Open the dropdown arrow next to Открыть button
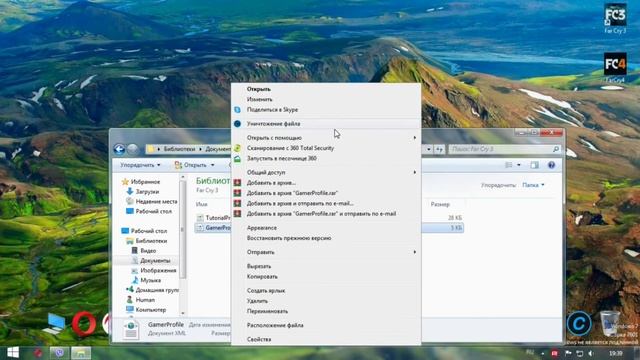This screenshot has width=640, height=360. click(x=212, y=165)
